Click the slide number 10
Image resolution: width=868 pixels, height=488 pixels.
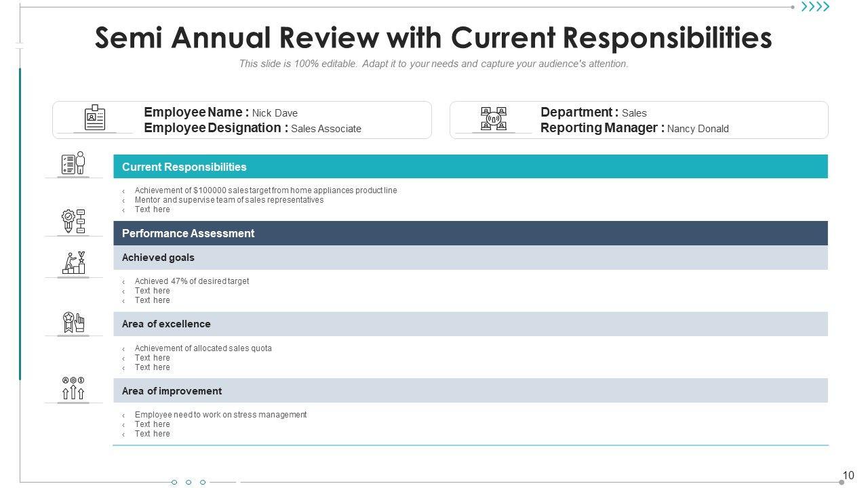pos(848,476)
